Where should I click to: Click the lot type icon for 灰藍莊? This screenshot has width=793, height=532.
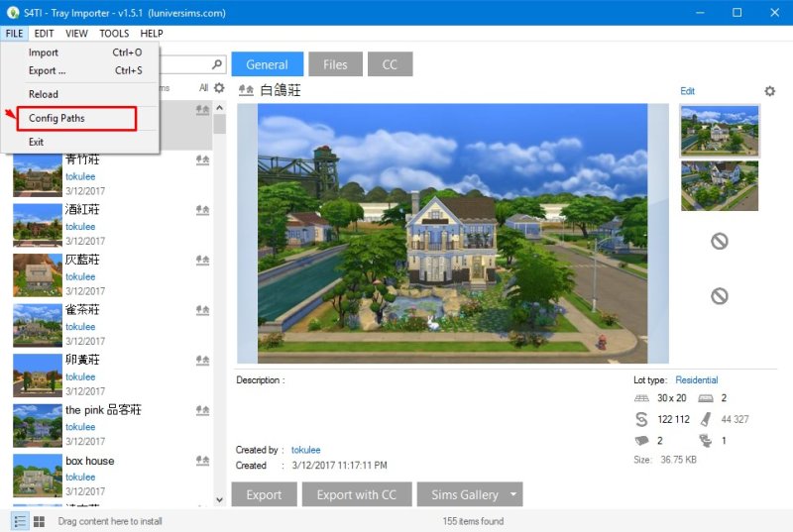pyautogui.click(x=203, y=261)
